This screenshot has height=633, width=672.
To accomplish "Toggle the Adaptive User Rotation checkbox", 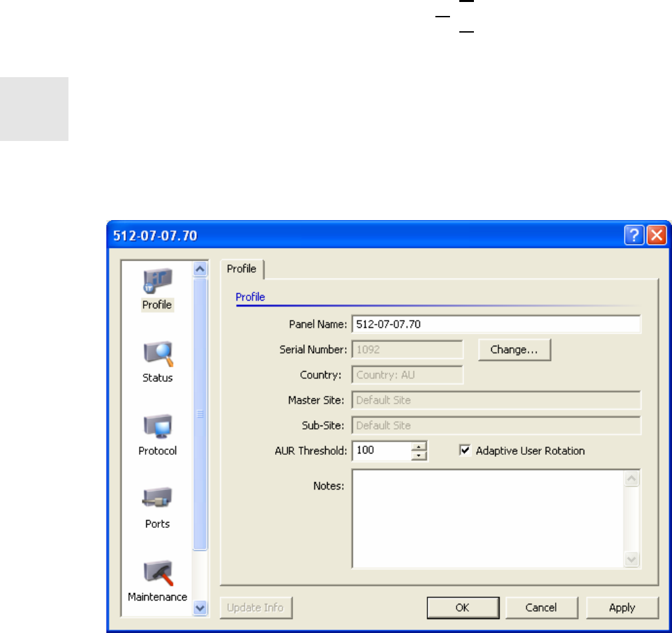I will click(465, 450).
